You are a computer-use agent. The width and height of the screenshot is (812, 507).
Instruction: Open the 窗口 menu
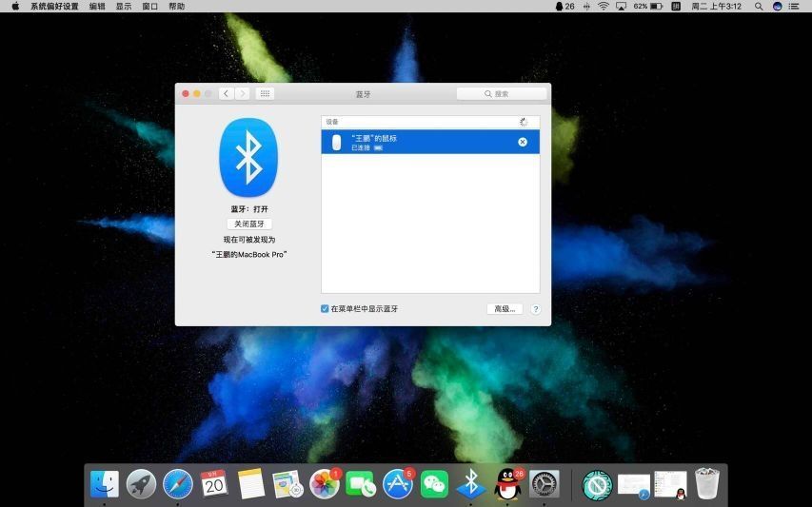click(150, 6)
